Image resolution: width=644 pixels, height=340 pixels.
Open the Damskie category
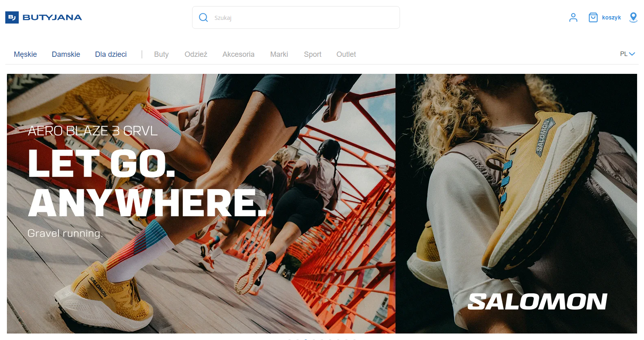click(x=66, y=54)
